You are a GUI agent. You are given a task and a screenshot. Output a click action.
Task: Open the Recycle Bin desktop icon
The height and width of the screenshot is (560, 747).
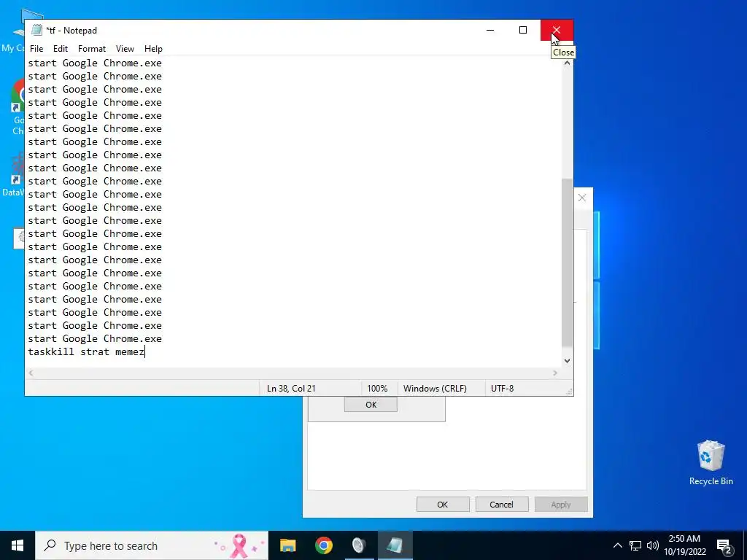711,462
